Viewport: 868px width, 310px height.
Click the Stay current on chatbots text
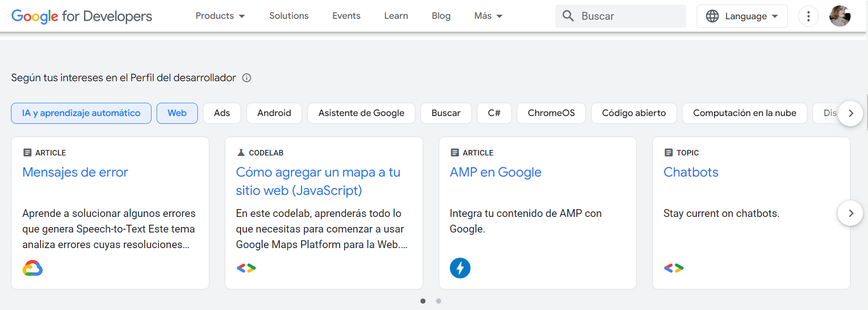pyautogui.click(x=721, y=214)
